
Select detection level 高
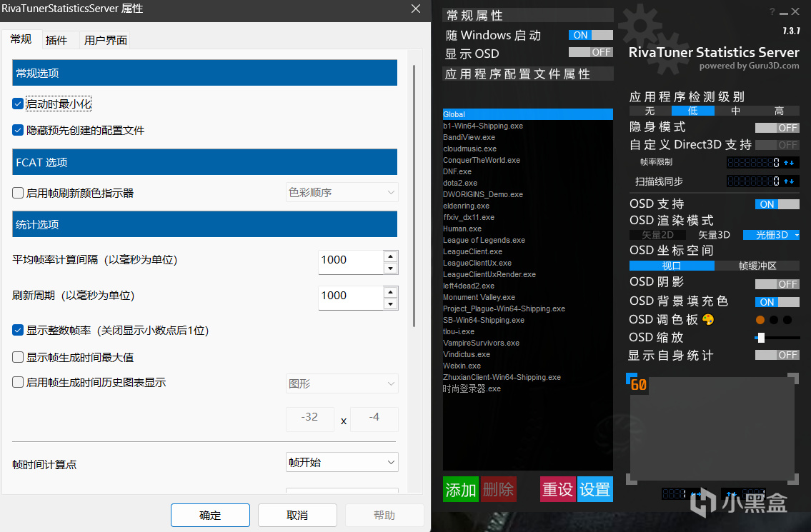[779, 111]
